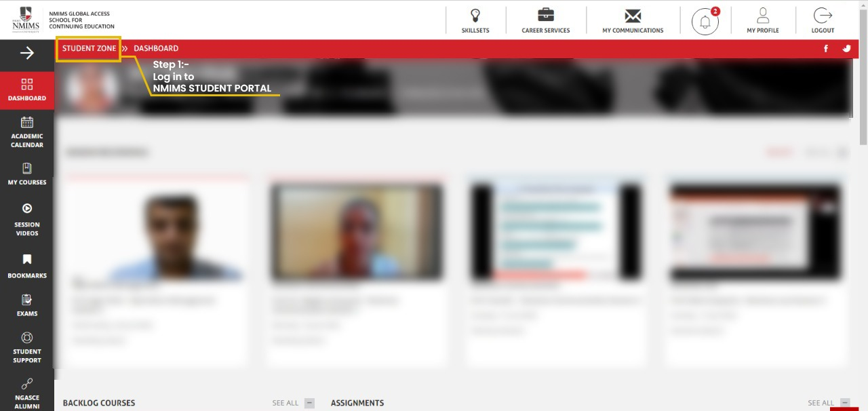Click the Backlog Courses heading
Image resolution: width=868 pixels, height=411 pixels.
tap(99, 403)
